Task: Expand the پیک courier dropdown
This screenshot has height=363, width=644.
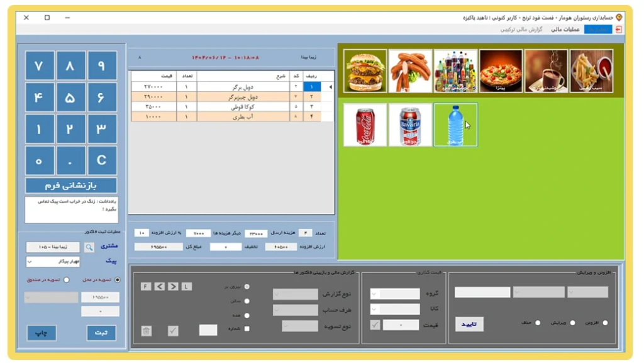Action: coord(31,261)
